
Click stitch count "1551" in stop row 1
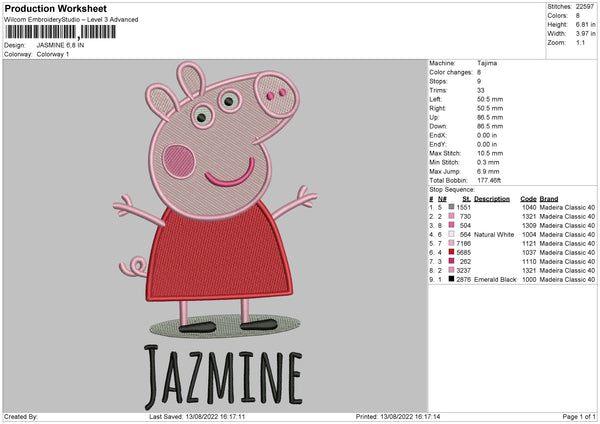(464, 207)
